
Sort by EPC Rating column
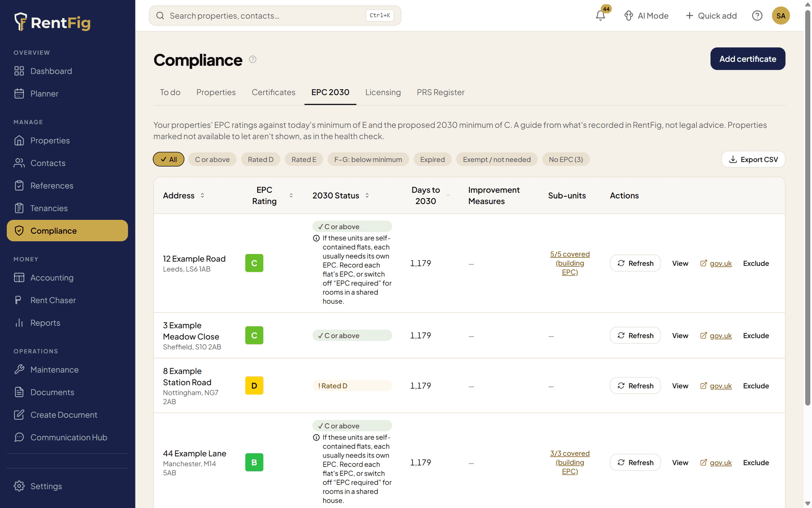pyautogui.click(x=272, y=196)
